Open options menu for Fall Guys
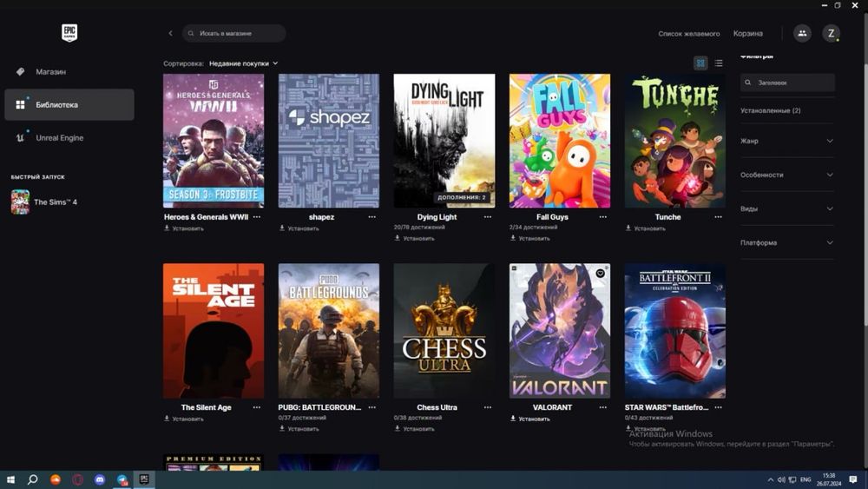 603,217
